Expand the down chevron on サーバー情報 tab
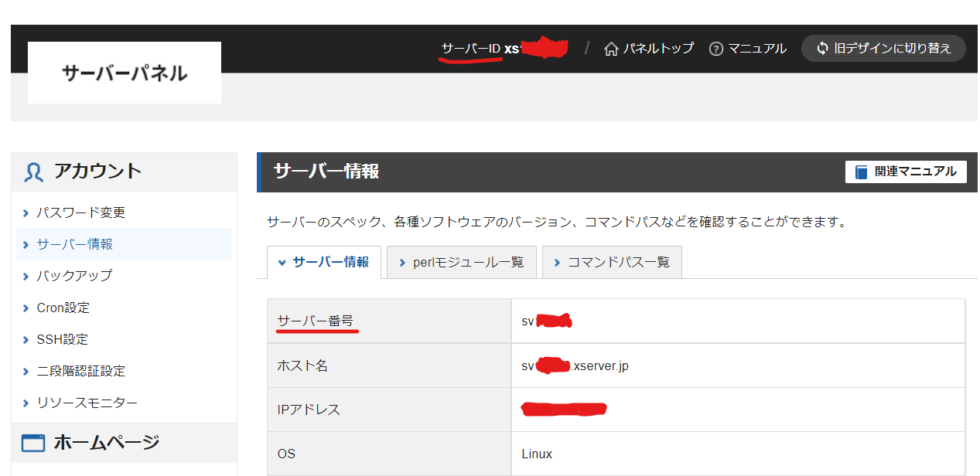This screenshot has width=980, height=476. (282, 262)
